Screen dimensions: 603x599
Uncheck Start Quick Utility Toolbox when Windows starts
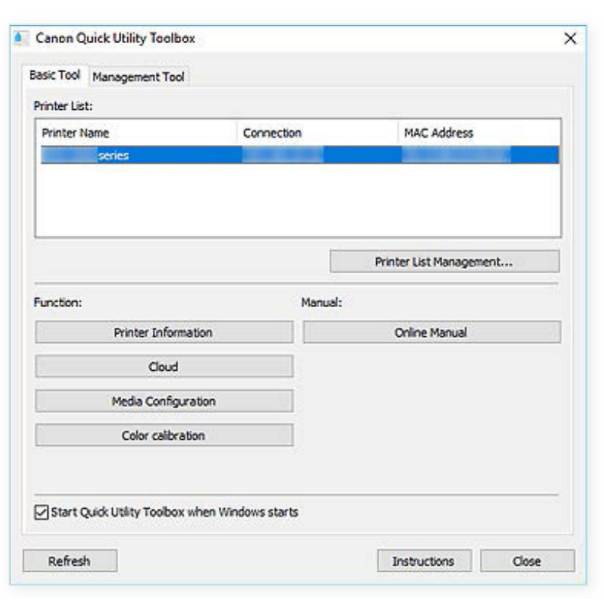(x=41, y=512)
